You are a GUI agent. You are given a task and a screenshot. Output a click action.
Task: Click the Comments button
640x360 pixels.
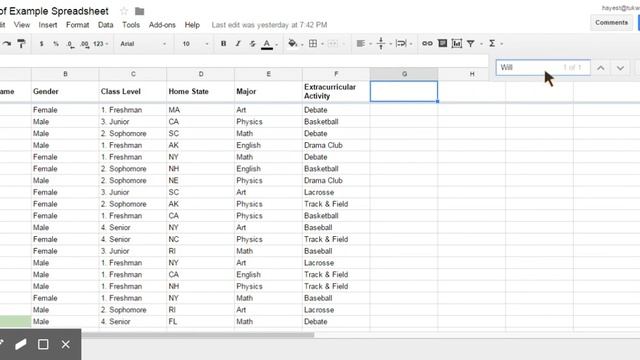pos(611,22)
